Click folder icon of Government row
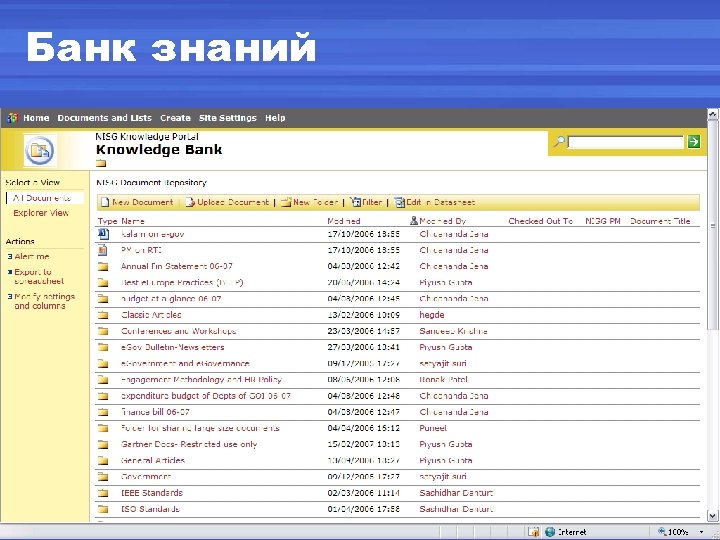Screen dimensions: 720x540 (x=103, y=477)
